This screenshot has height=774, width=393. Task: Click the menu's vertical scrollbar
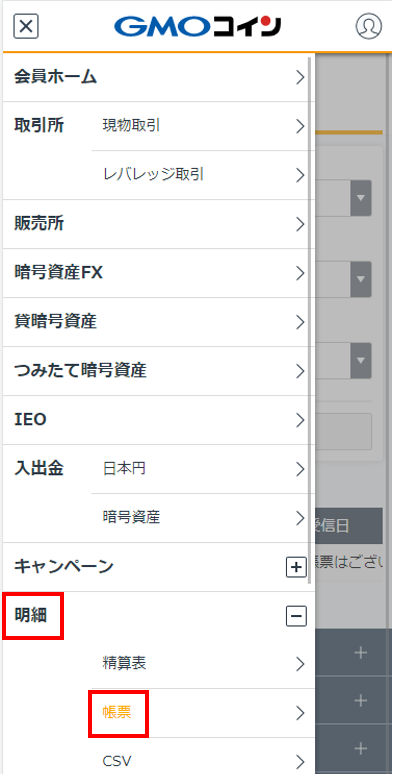310,321
